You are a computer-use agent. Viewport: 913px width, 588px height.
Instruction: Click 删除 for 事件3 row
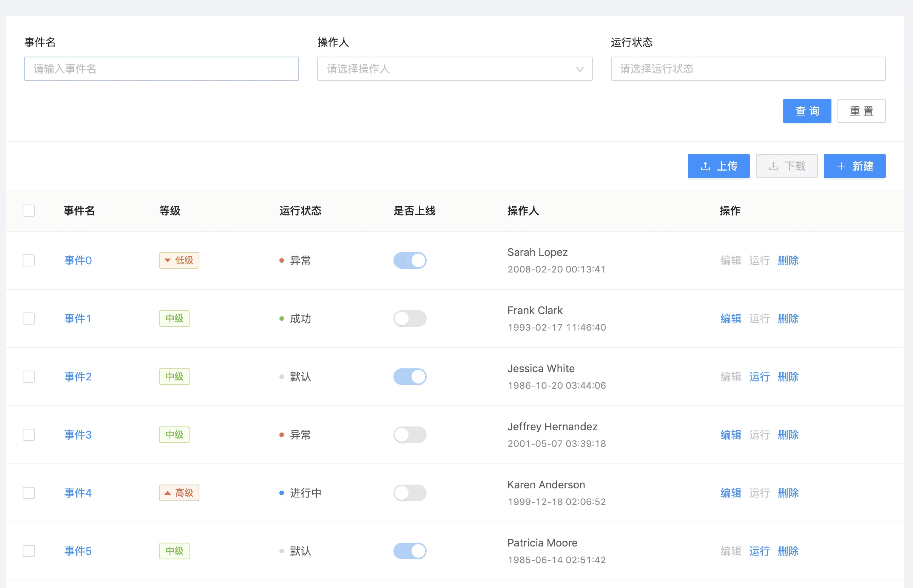[788, 435]
